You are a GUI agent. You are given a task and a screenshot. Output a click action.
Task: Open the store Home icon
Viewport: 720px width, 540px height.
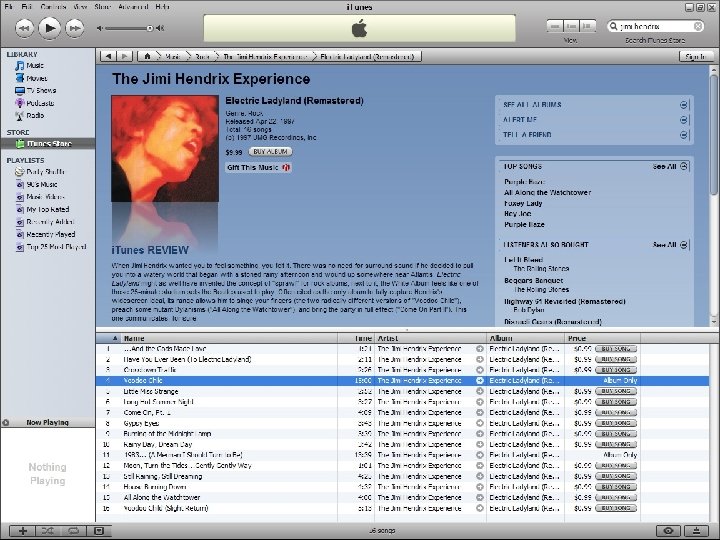tap(147, 56)
